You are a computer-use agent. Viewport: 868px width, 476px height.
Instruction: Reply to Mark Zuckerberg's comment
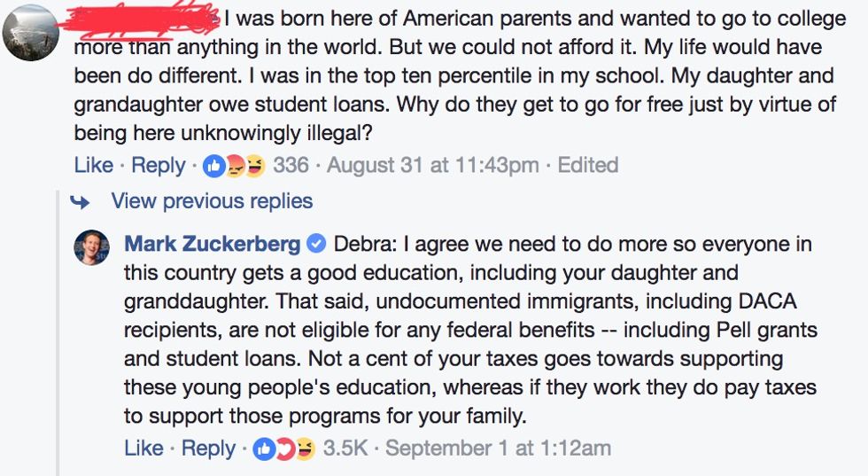[208, 449]
